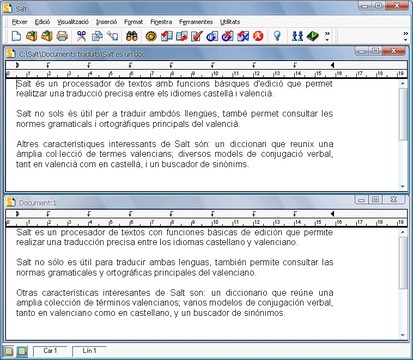This screenshot has height=360, width=413.
Task: Close the Salt és un.doc child window
Action: click(x=394, y=51)
